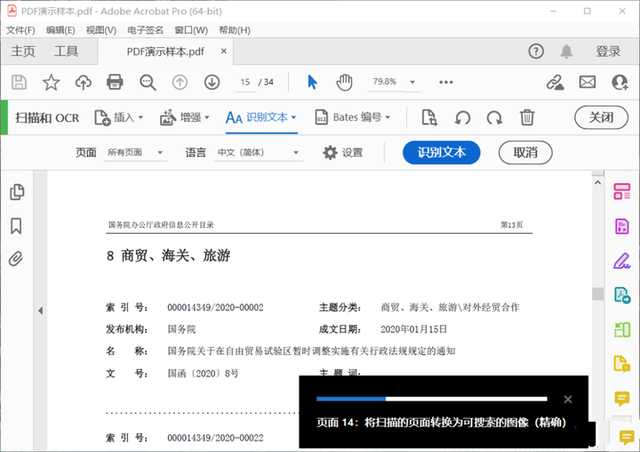Close the Scan & OCR toolbar (关闭)

(x=601, y=118)
